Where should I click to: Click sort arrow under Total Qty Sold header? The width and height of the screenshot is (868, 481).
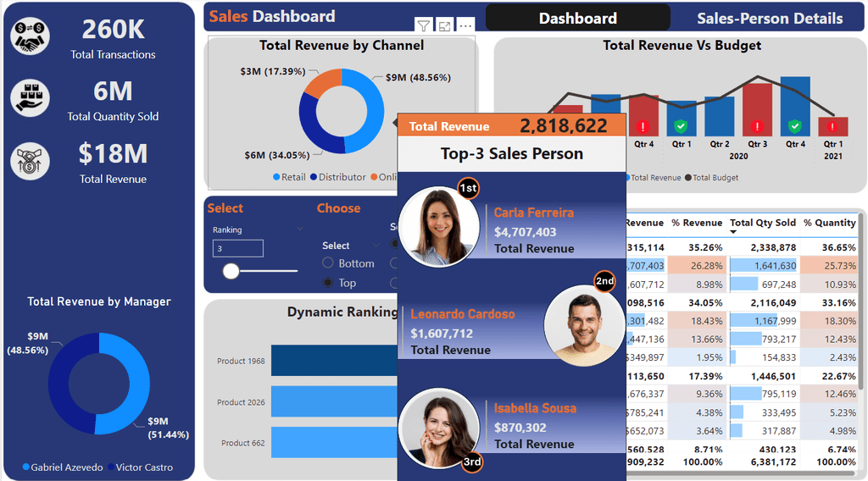733,232
